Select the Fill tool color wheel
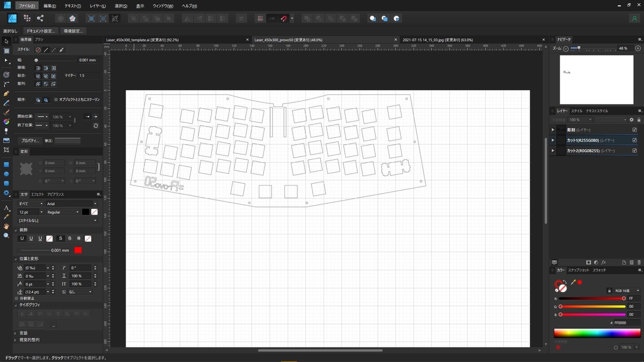 (6, 122)
